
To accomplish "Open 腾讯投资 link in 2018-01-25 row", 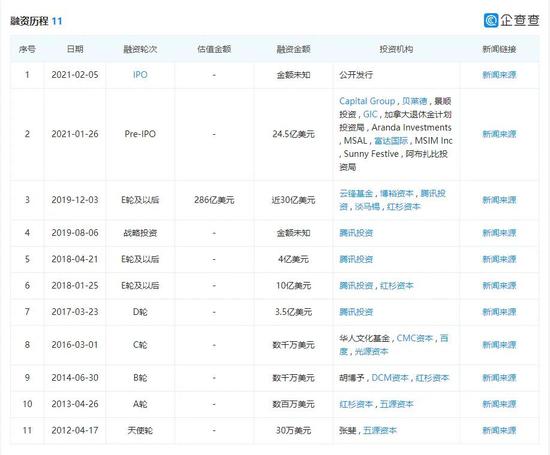I will [x=356, y=286].
